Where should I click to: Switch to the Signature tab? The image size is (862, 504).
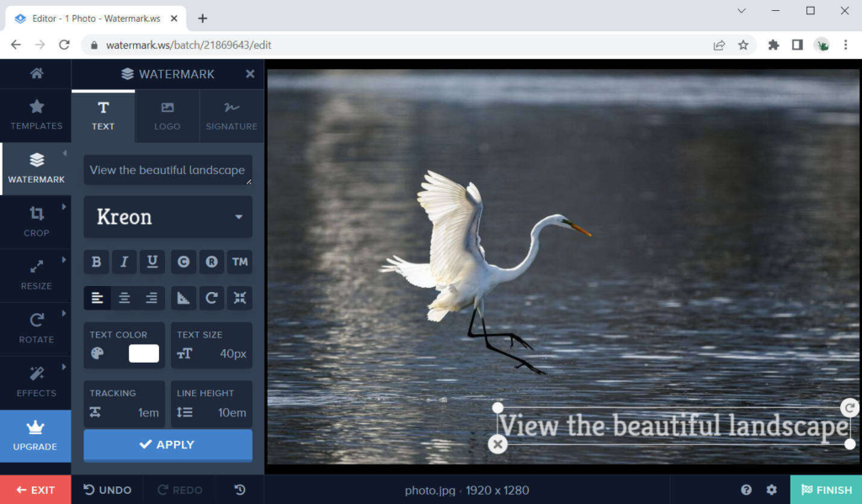[x=231, y=115]
